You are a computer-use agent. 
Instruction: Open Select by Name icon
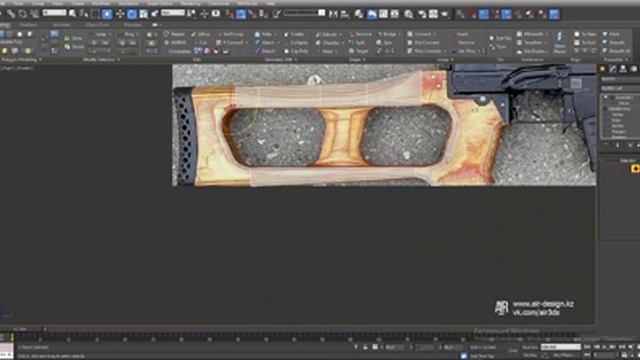[x=84, y=14]
